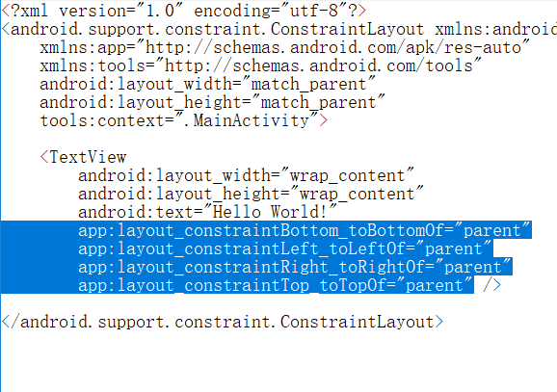Click root layout_height match_parent line
Image resolution: width=557 pixels, height=392 pixels.
coord(212,103)
